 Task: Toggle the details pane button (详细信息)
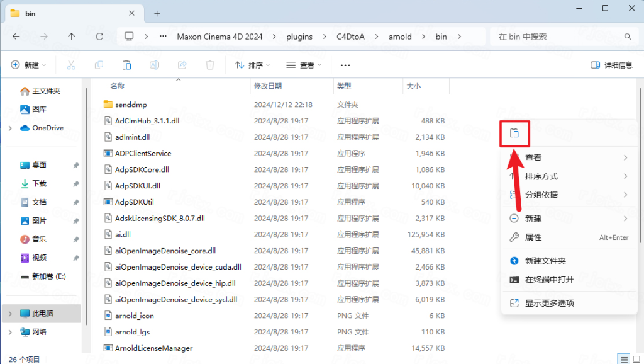click(611, 65)
